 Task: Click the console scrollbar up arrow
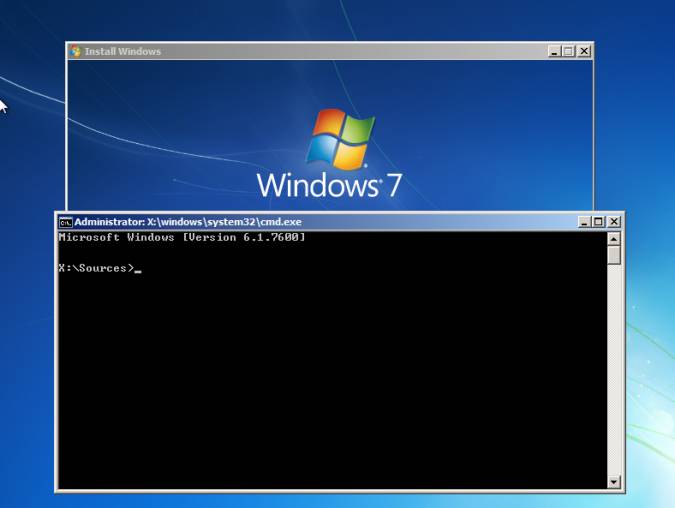[x=614, y=238]
